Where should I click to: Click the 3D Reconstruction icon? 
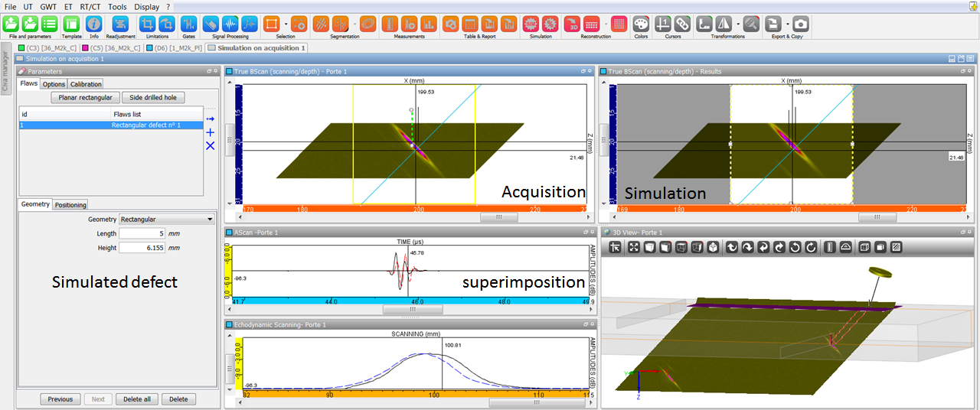[573, 24]
